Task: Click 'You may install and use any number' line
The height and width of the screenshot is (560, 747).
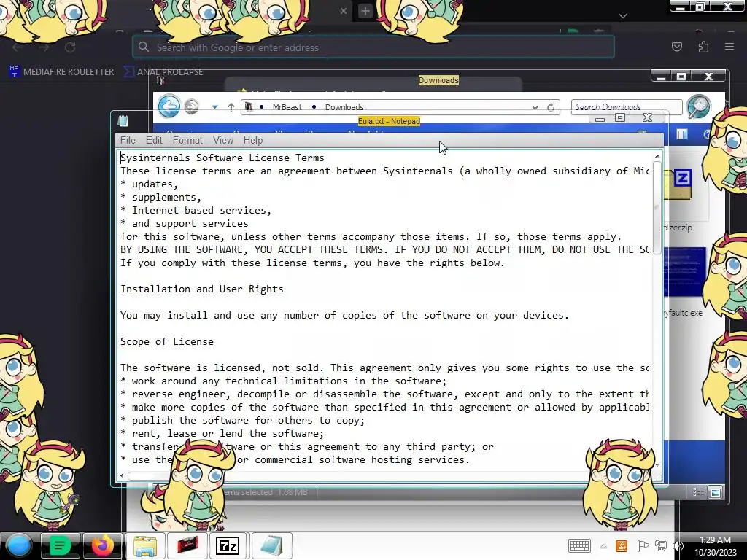Action: [x=344, y=315]
